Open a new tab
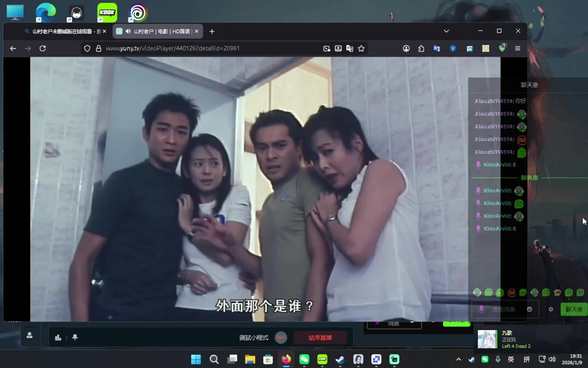 [x=212, y=32]
